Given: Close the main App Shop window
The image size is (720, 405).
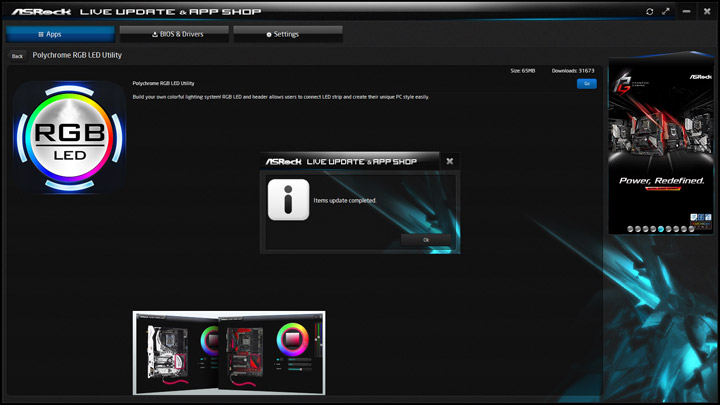Looking at the screenshot, I should (707, 11).
